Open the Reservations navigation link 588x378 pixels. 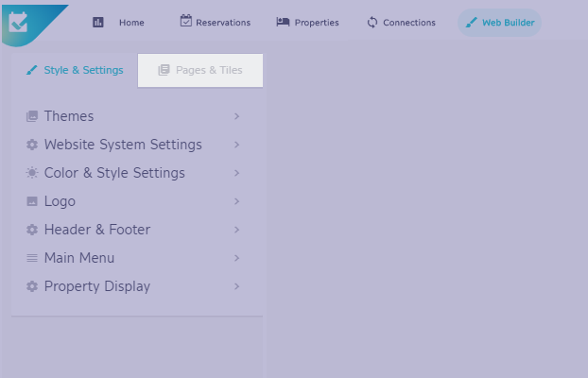[x=216, y=23]
